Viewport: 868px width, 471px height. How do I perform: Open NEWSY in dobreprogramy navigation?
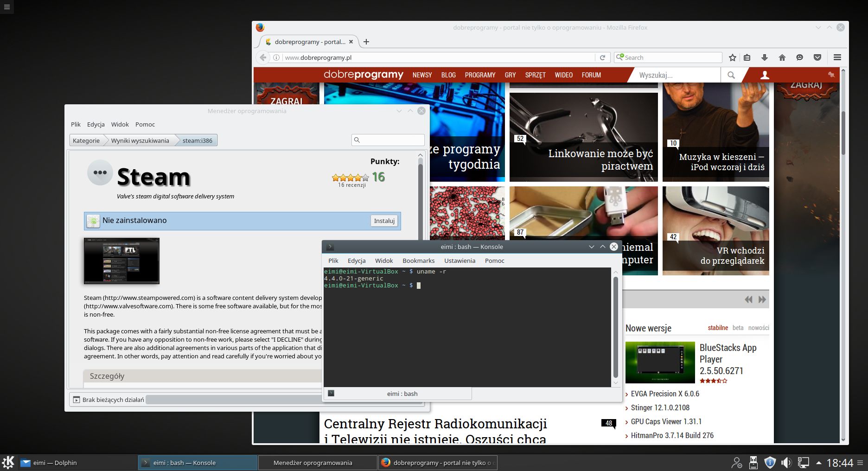[422, 75]
